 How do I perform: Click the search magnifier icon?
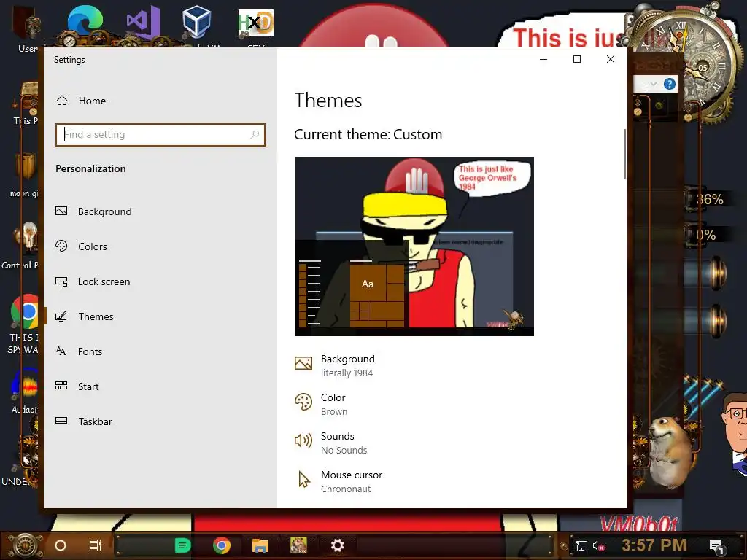255,135
